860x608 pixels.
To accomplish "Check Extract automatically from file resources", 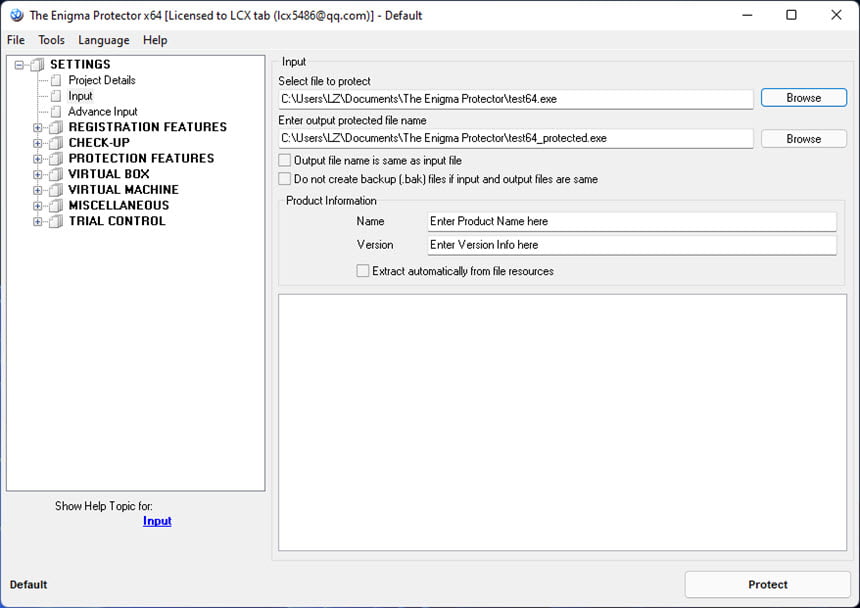I will coord(363,271).
